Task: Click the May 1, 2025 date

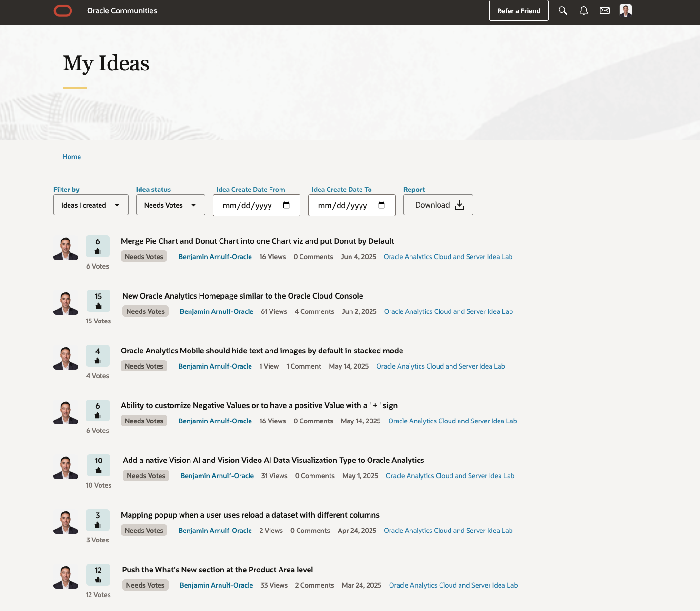Action: [360, 476]
